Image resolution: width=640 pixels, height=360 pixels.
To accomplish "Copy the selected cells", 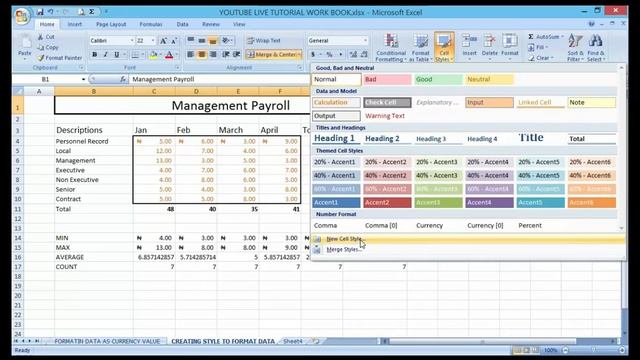I will coord(48,47).
